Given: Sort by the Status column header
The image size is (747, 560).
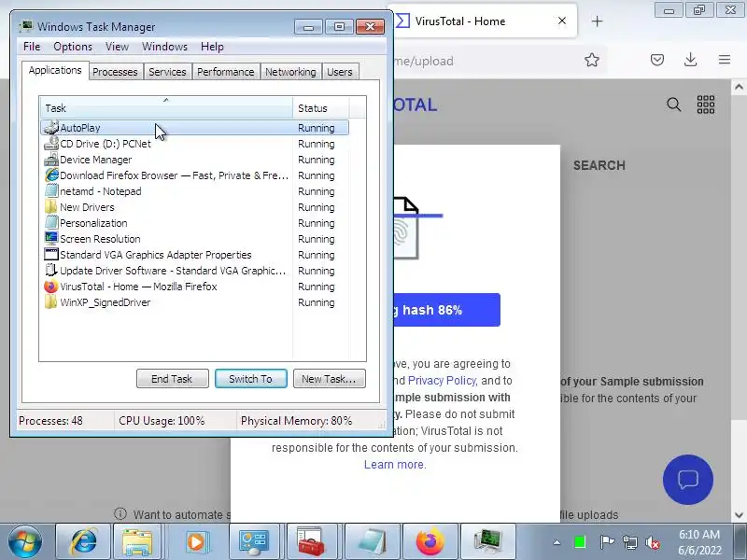Looking at the screenshot, I should 321,108.
